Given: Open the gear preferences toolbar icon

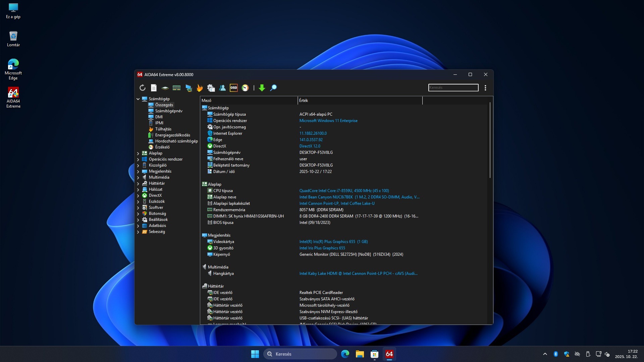Looking at the screenshot, I should coord(211,88).
